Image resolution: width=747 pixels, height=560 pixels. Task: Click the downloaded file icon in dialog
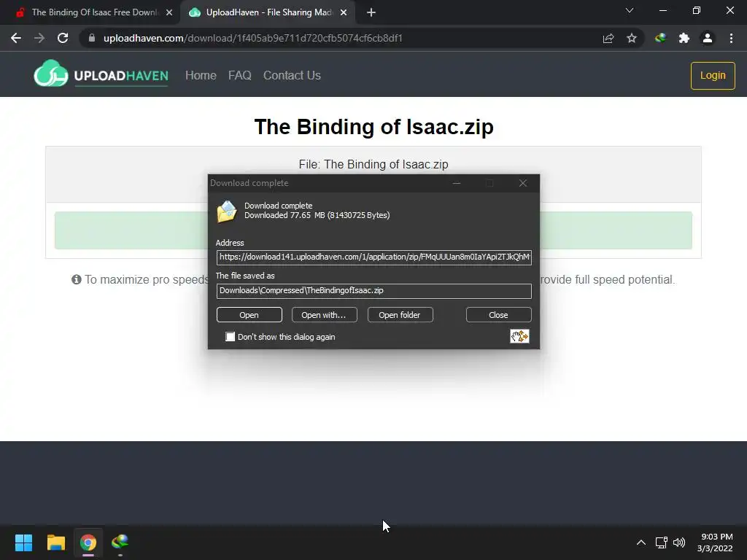coord(227,211)
